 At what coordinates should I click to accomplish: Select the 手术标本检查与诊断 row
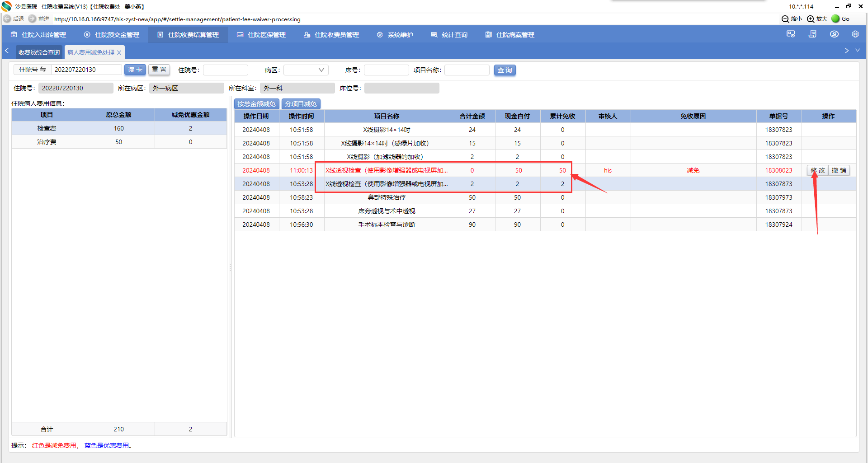[x=545, y=224]
